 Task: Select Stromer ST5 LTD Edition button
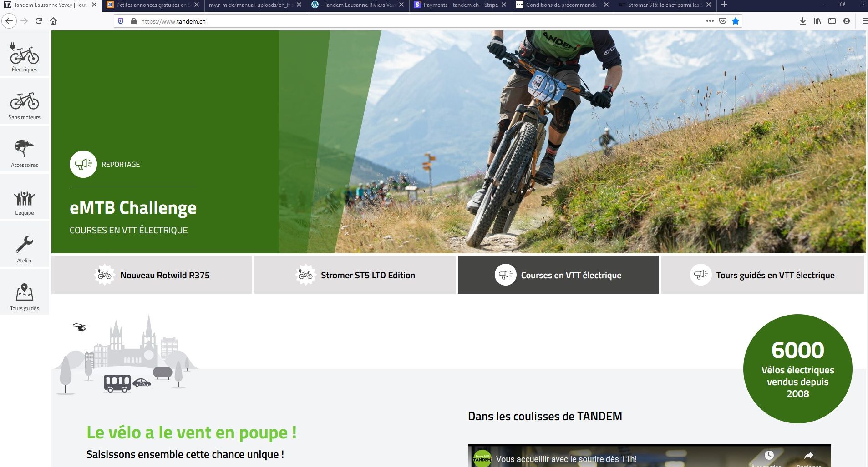355,275
